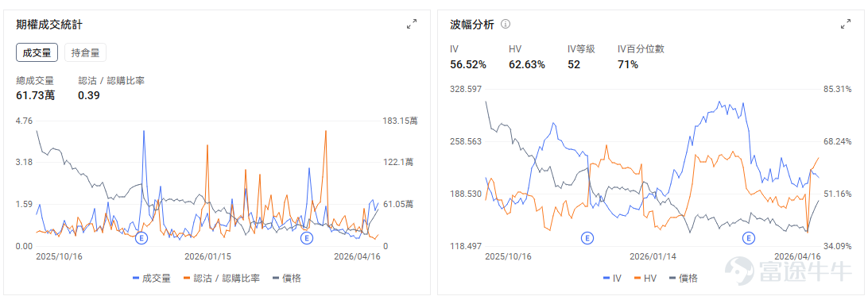Image resolution: width=868 pixels, height=300 pixels.
Task: Toggle the 價格 legend in 波幅分析
Action: 684,278
